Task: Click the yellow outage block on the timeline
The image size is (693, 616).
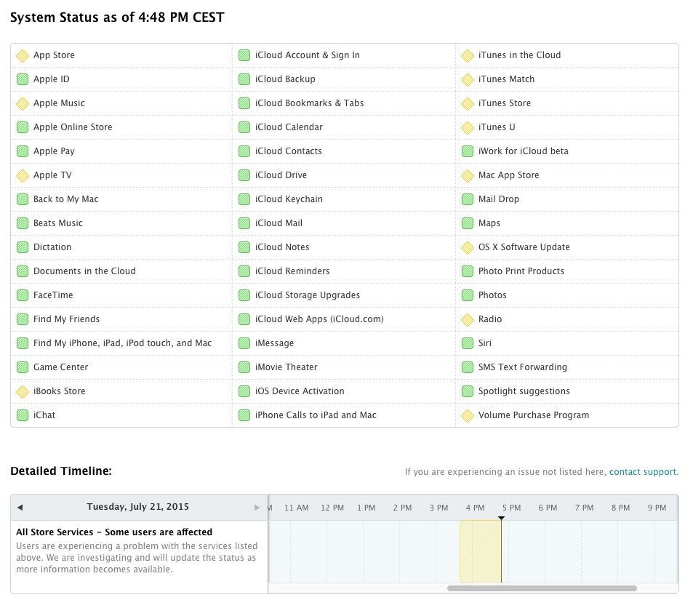Action: [481, 552]
